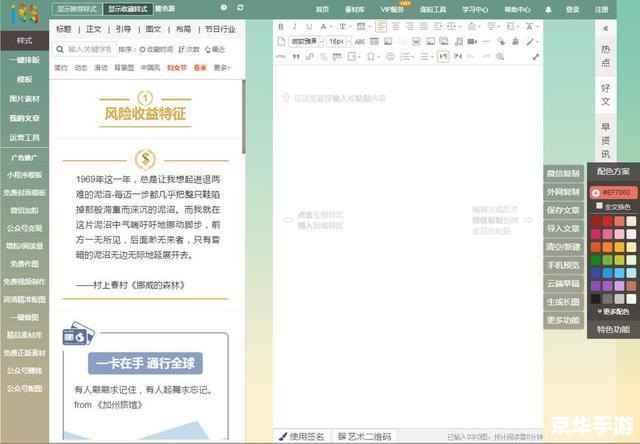
Task: Click the clear formatting broom icon
Action: click(x=516, y=41)
